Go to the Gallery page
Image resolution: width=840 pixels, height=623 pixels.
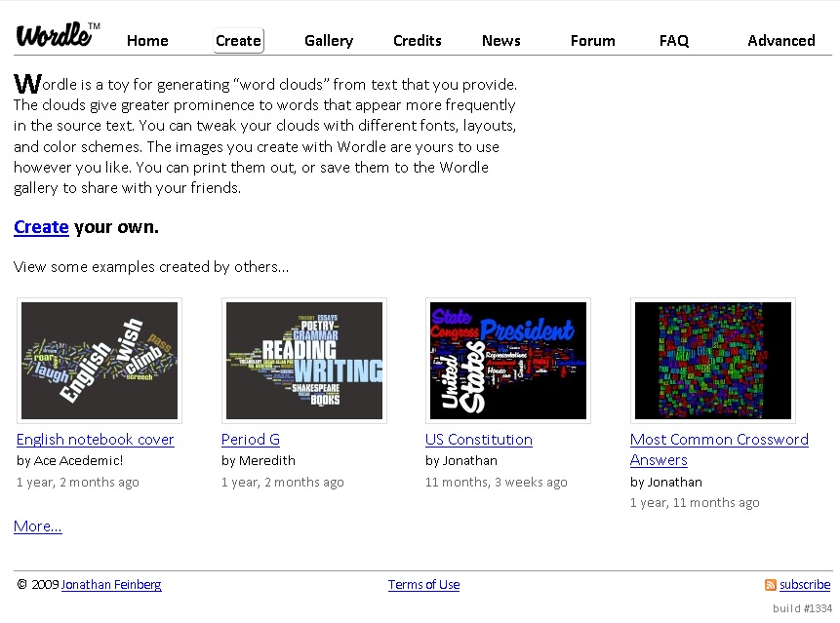(x=329, y=41)
